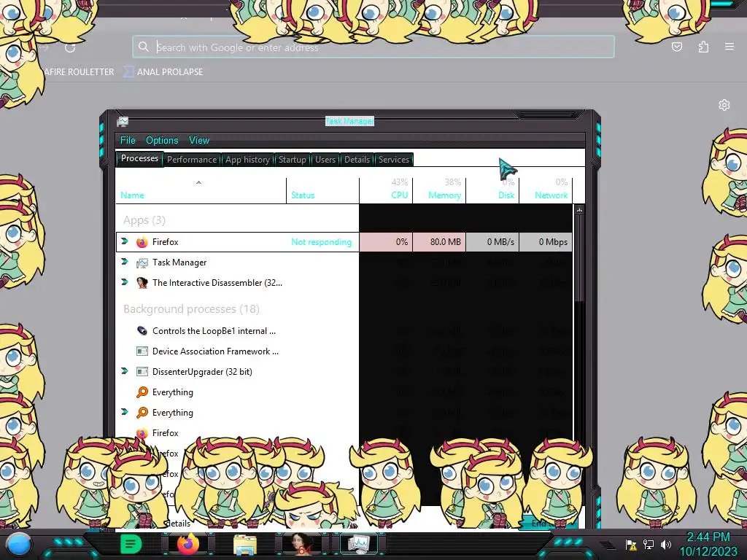The height and width of the screenshot is (560, 747).
Task: Switch to the Performance tab
Action: [x=192, y=160]
